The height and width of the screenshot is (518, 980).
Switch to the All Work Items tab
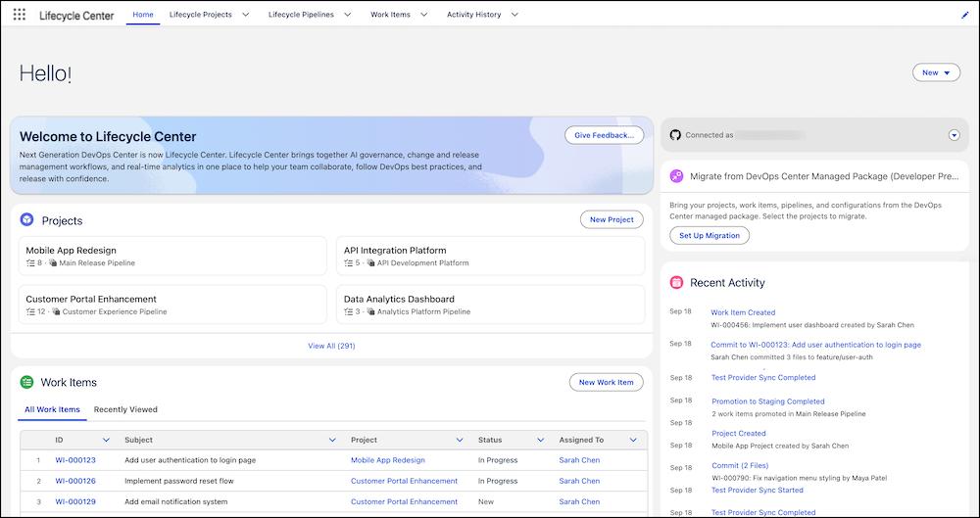click(53, 410)
